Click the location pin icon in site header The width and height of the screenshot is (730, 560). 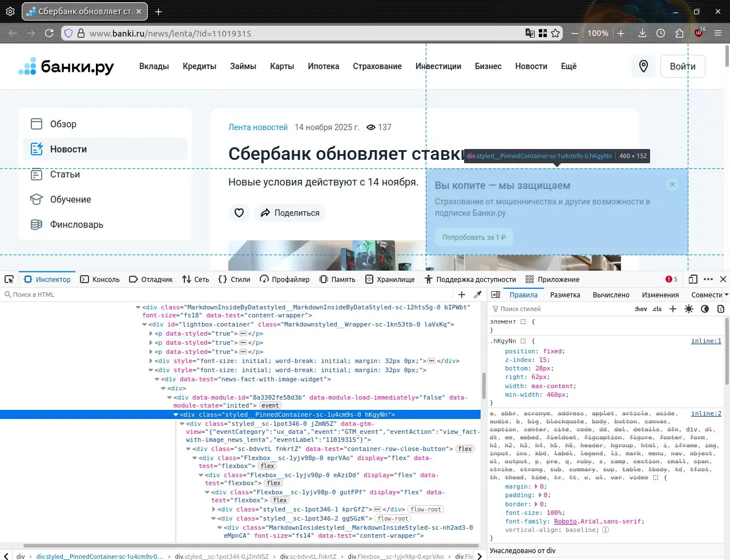click(x=643, y=66)
